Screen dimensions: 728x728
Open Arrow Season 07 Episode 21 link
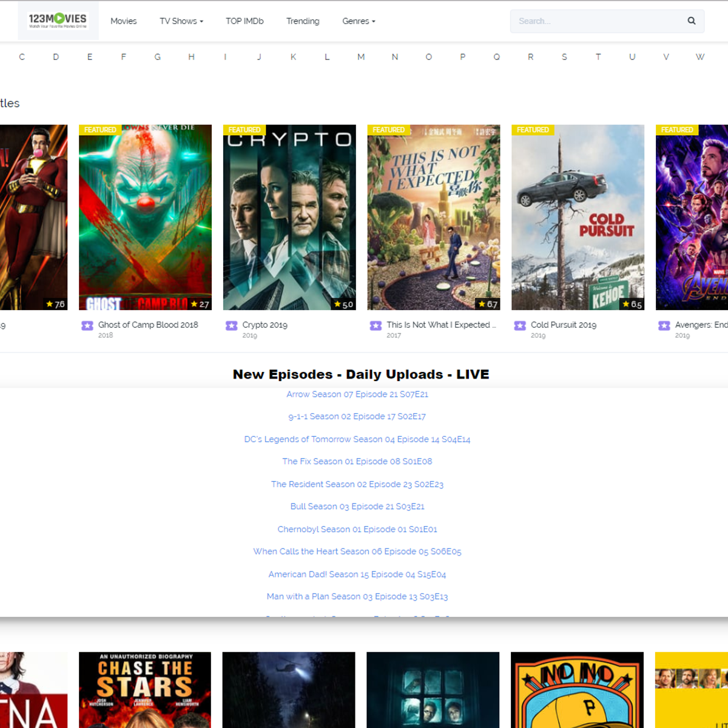357,394
